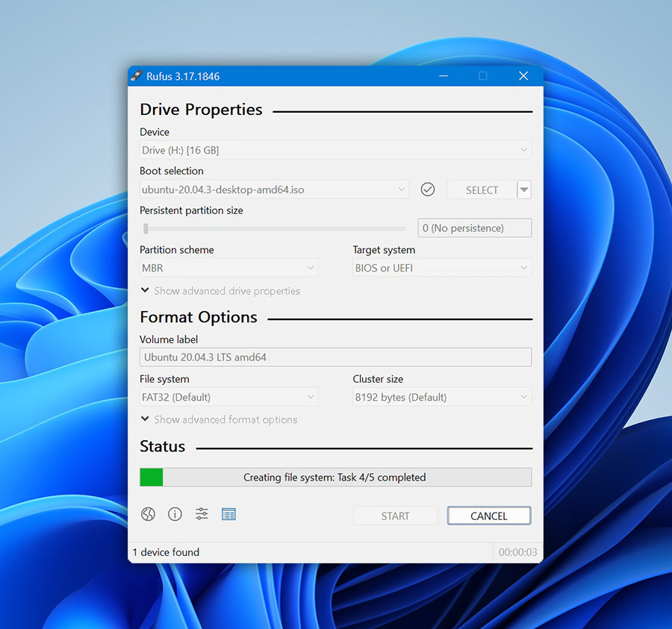
Task: Click the Status progress bar
Action: pos(335,477)
